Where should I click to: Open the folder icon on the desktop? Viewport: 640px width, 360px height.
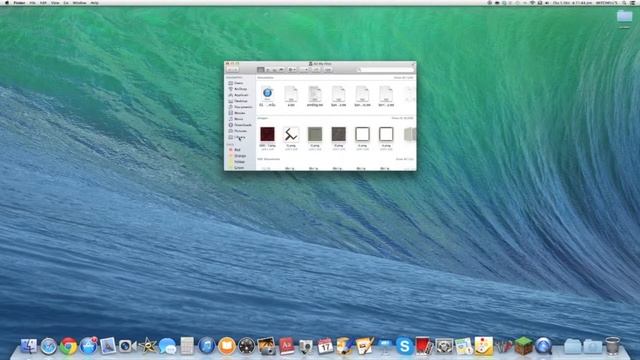(624, 17)
